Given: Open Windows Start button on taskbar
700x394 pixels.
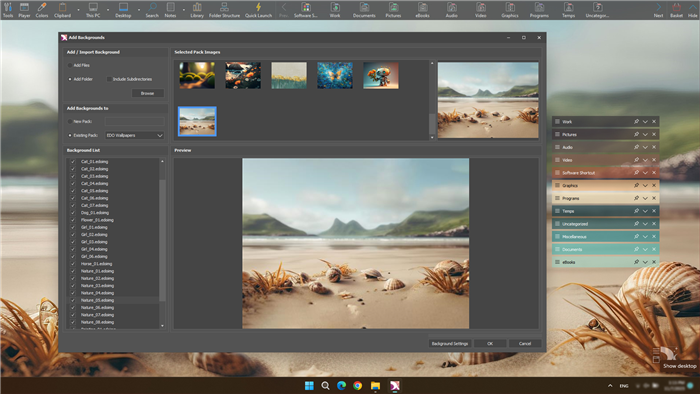Looking at the screenshot, I should tap(309, 386).
